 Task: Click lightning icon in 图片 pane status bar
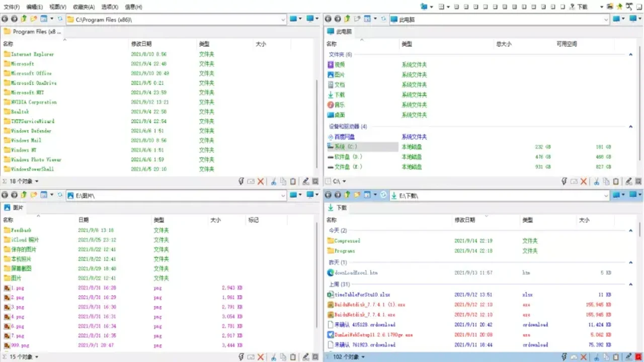[x=241, y=357]
